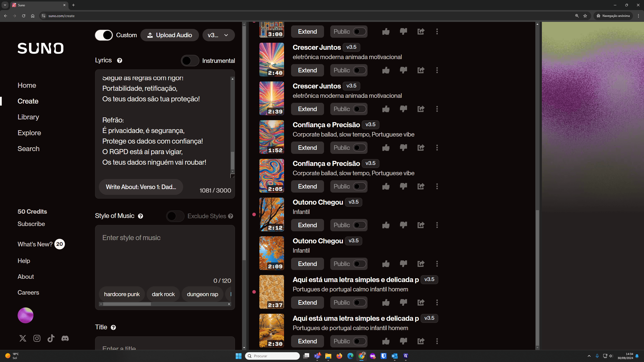The height and width of the screenshot is (362, 644).
Task: Share the 2:37 Aqui está uma letra song
Action: click(x=421, y=302)
